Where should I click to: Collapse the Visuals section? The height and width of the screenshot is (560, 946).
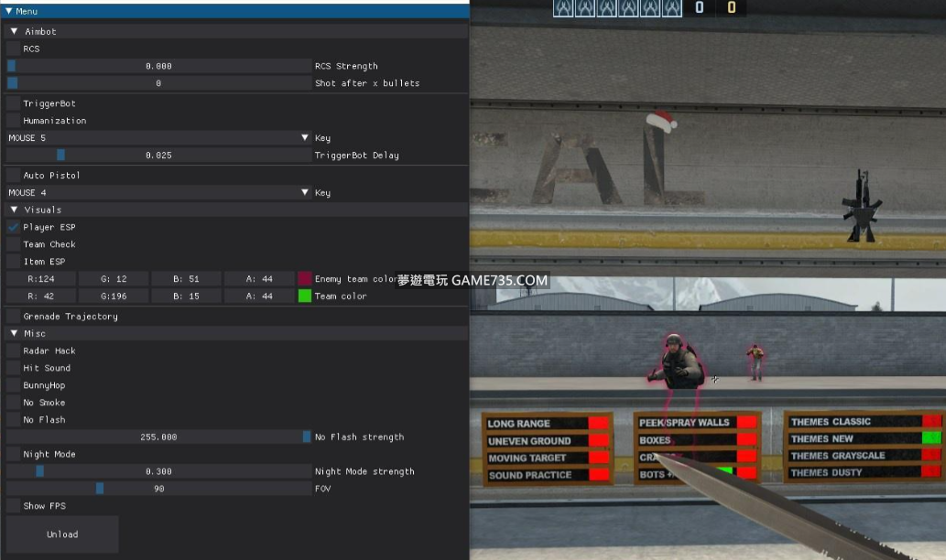[14, 210]
